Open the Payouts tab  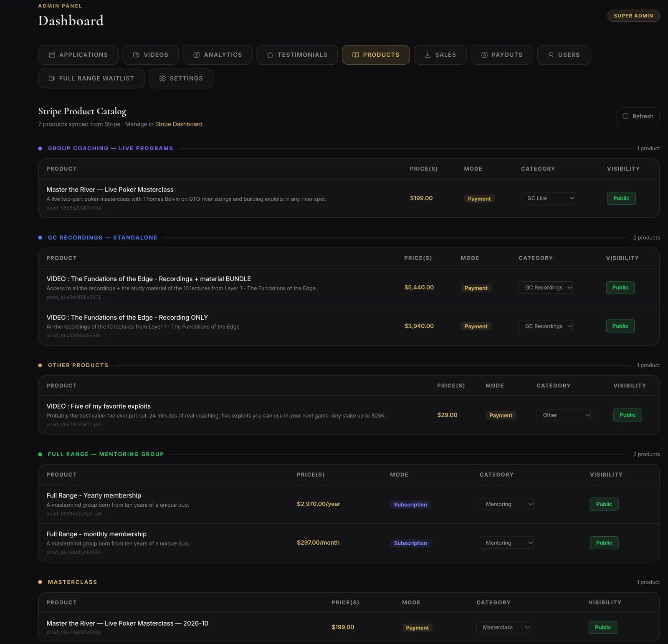[x=501, y=55]
